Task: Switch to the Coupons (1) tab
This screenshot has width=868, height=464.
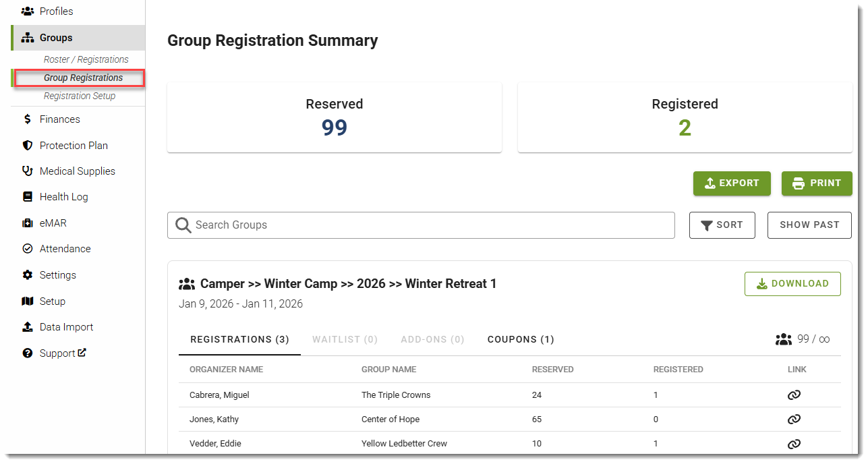Action: 521,339
